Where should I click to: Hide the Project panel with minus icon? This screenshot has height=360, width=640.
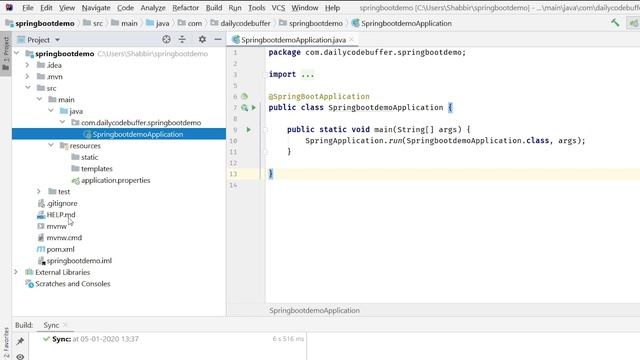[218, 40]
